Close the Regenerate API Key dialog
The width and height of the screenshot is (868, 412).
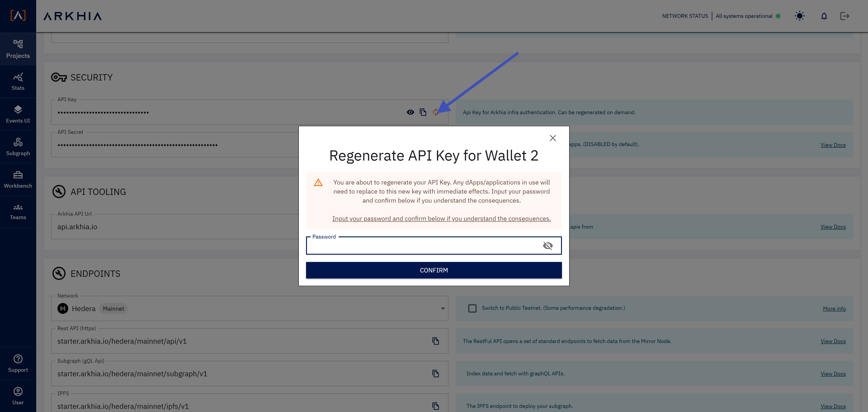pyautogui.click(x=553, y=138)
